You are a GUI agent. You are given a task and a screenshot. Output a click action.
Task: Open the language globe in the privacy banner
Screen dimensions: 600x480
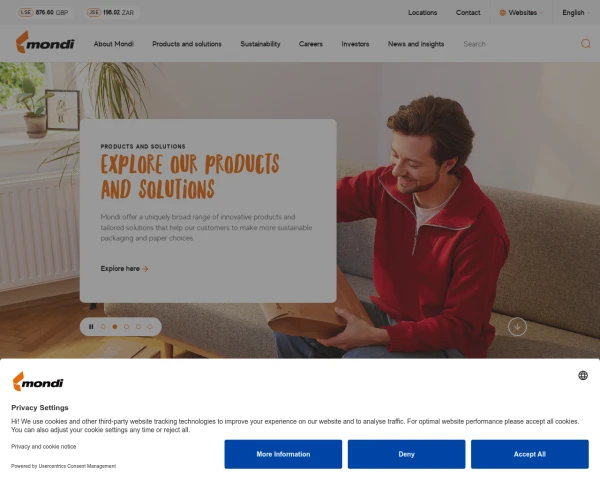(583, 375)
